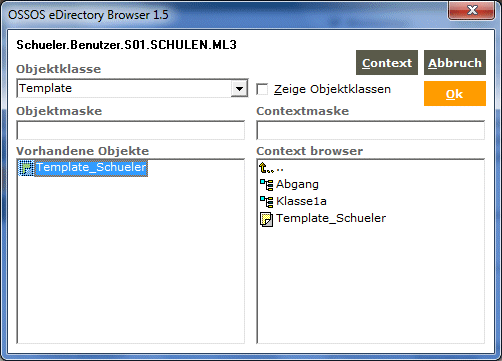Select Template_Schueler text in Context browser
Image resolution: width=502 pixels, height=361 pixels.
(x=331, y=218)
